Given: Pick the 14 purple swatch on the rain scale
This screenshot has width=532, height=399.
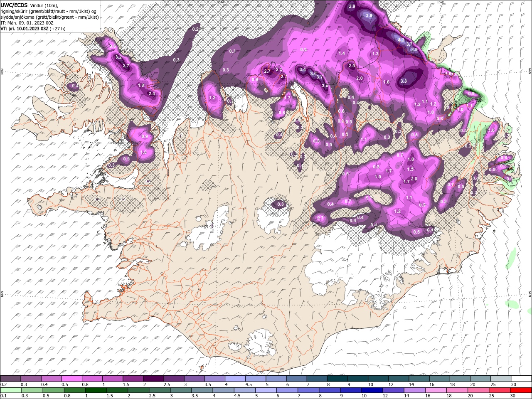Looking at the screenshot, I should click(x=414, y=390).
